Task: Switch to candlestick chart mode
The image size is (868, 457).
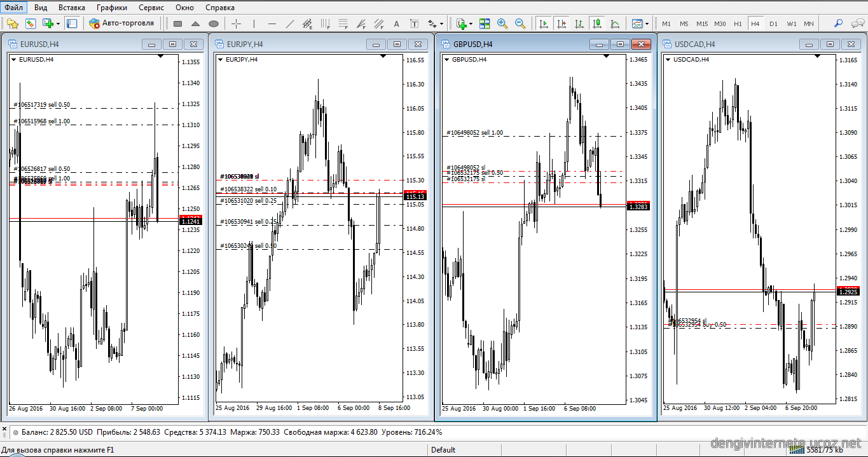Action: (597, 24)
